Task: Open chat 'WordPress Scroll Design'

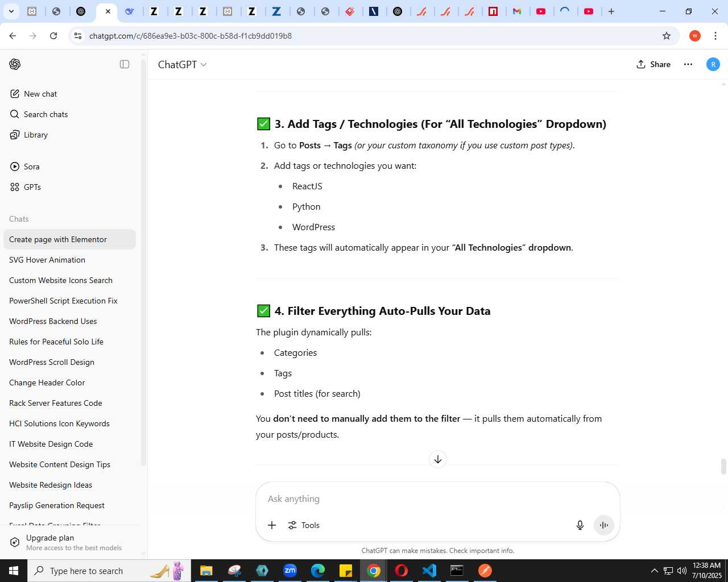Action: (x=69, y=362)
